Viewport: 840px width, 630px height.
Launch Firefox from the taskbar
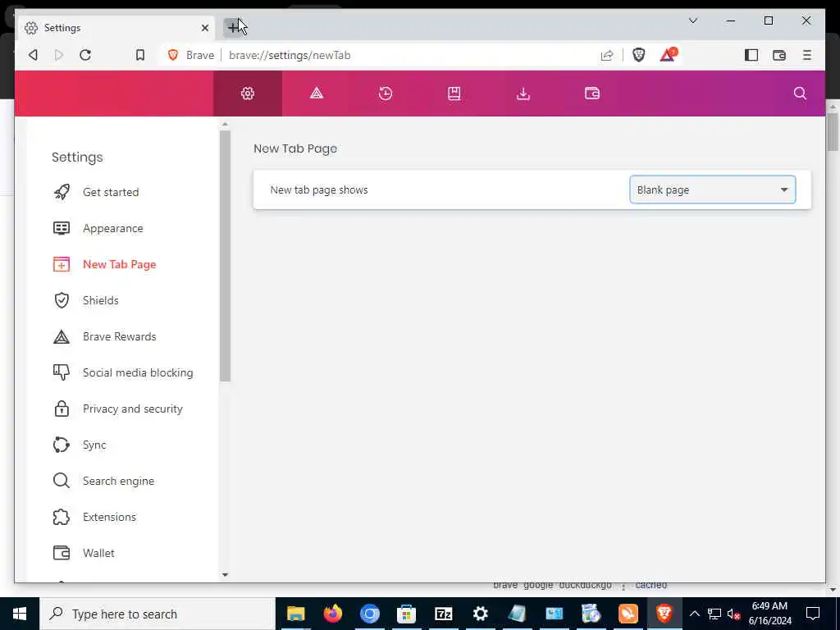tap(333, 614)
